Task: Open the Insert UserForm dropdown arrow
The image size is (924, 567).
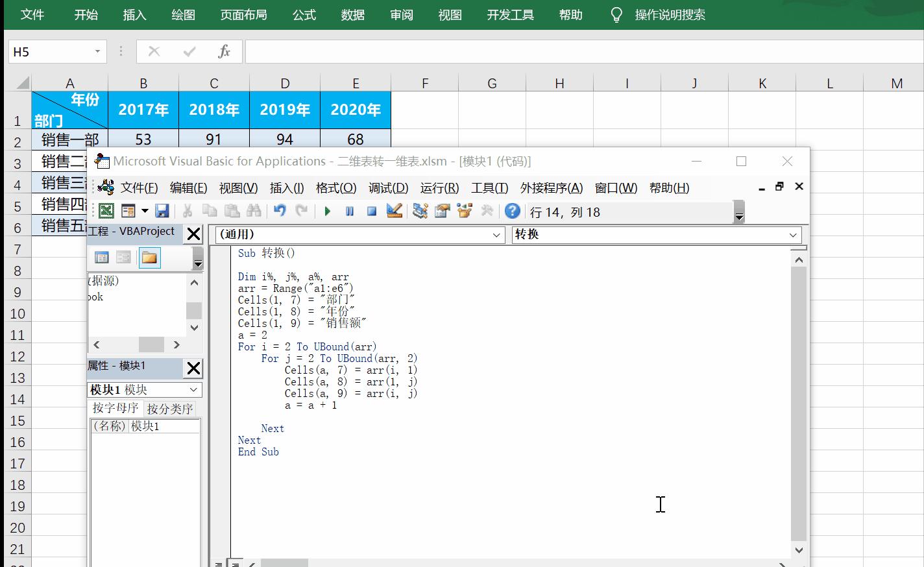Action: point(144,211)
